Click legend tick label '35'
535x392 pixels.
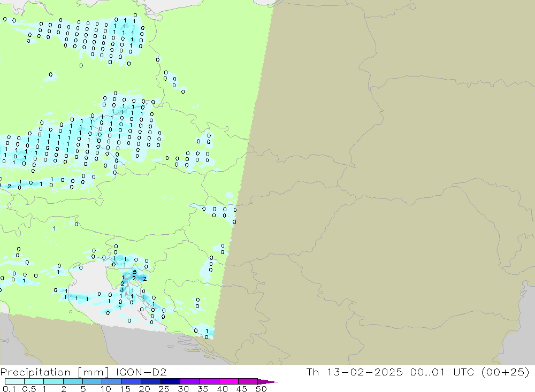click(x=203, y=389)
